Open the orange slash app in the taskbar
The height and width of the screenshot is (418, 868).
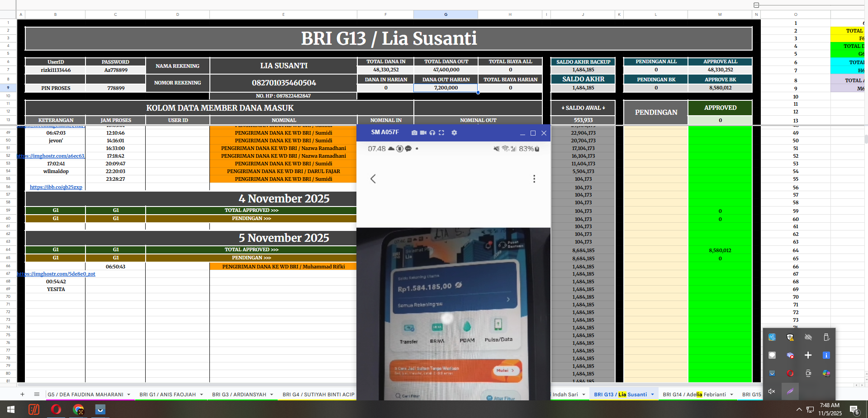tap(34, 409)
